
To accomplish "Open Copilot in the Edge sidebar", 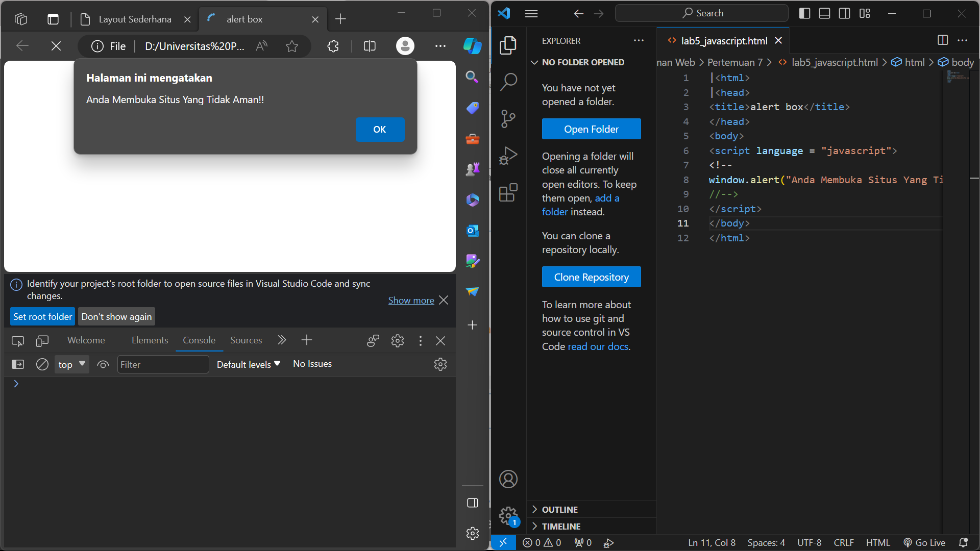I will tap(472, 46).
